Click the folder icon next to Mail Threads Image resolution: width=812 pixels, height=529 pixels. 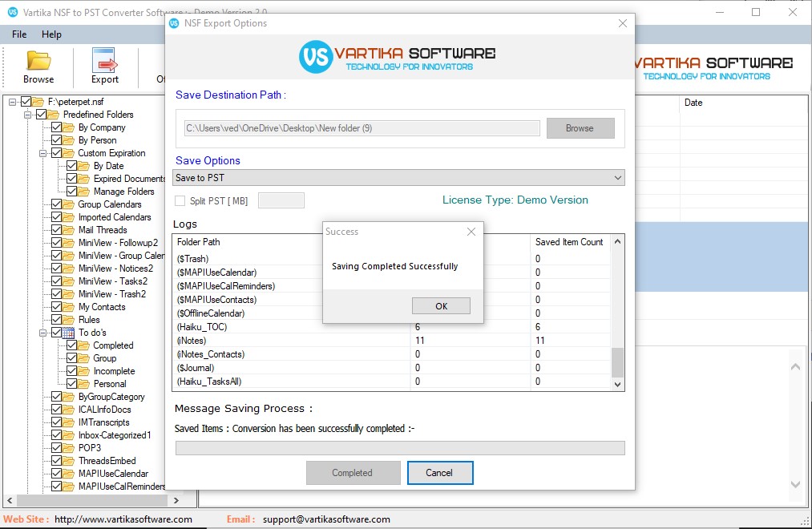(x=68, y=230)
